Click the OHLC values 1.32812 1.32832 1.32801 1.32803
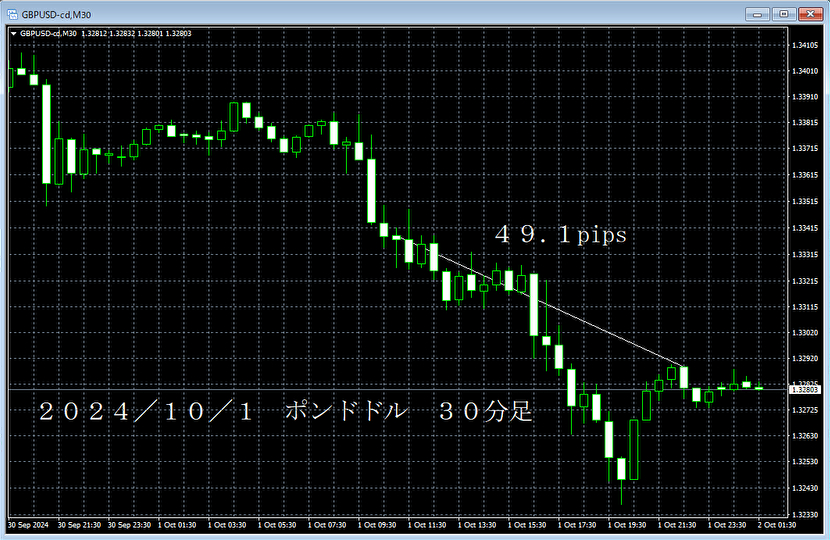The height and width of the screenshot is (540, 830). point(136,34)
